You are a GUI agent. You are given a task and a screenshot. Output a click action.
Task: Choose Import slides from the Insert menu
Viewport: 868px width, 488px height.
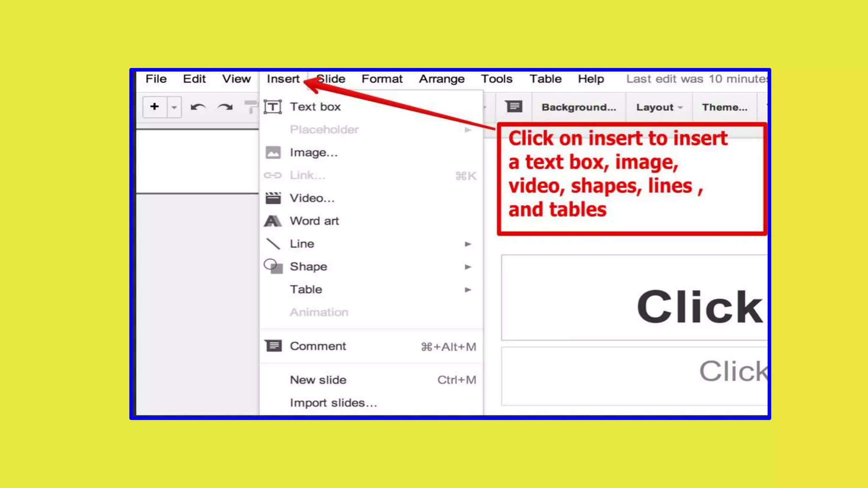[333, 402]
